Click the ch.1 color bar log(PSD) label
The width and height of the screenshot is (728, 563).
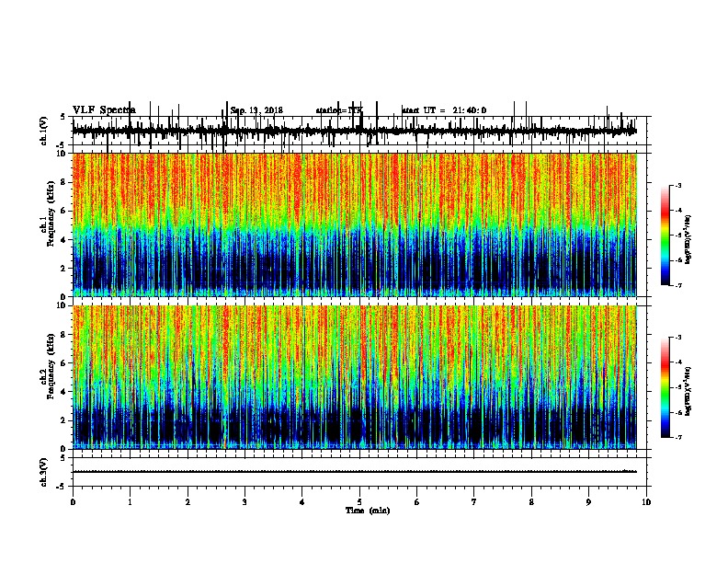[688, 239]
